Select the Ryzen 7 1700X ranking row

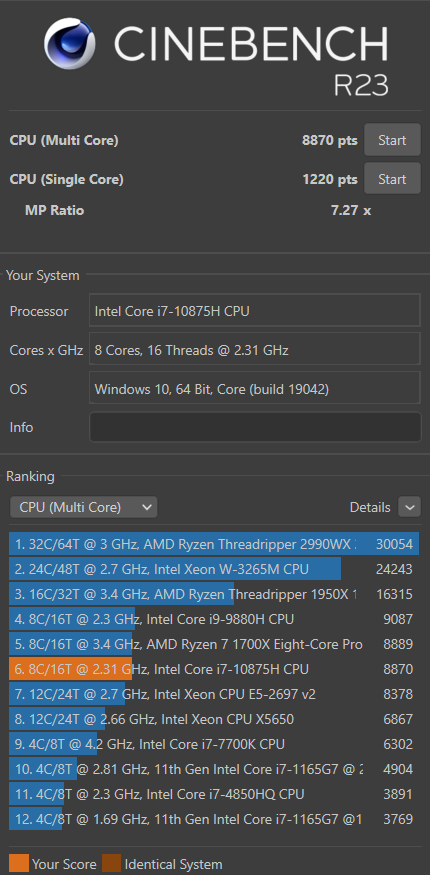214,644
